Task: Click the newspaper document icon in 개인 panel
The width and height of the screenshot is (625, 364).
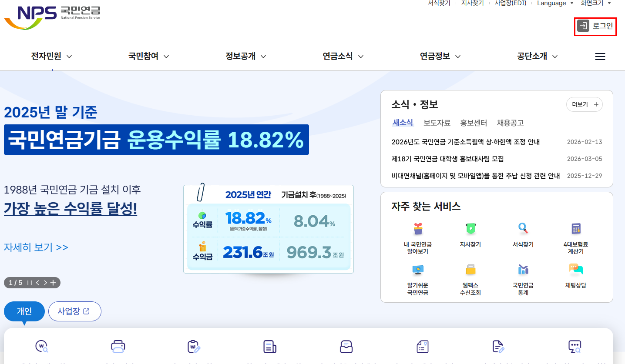Action: [270, 347]
